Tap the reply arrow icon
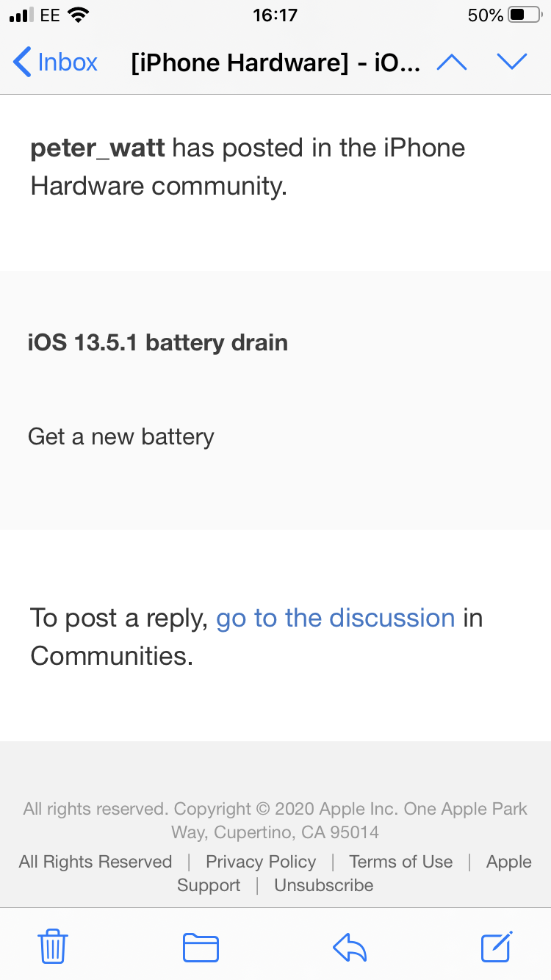 click(x=350, y=946)
